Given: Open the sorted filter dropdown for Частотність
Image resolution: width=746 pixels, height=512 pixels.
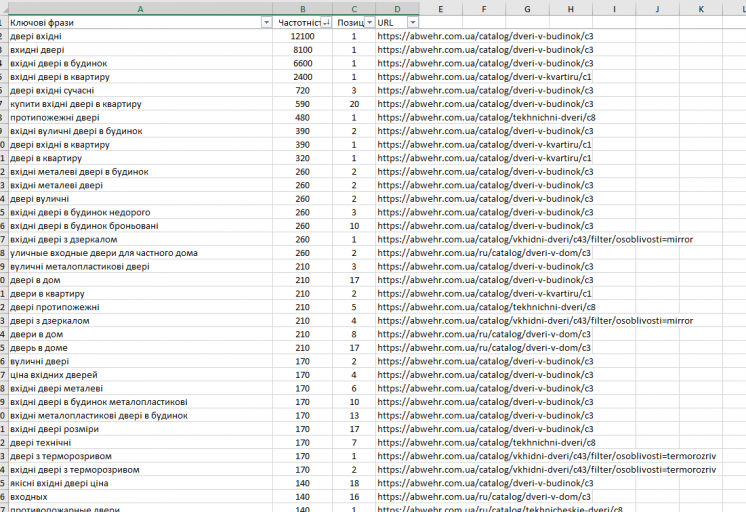Looking at the screenshot, I should pos(326,23).
